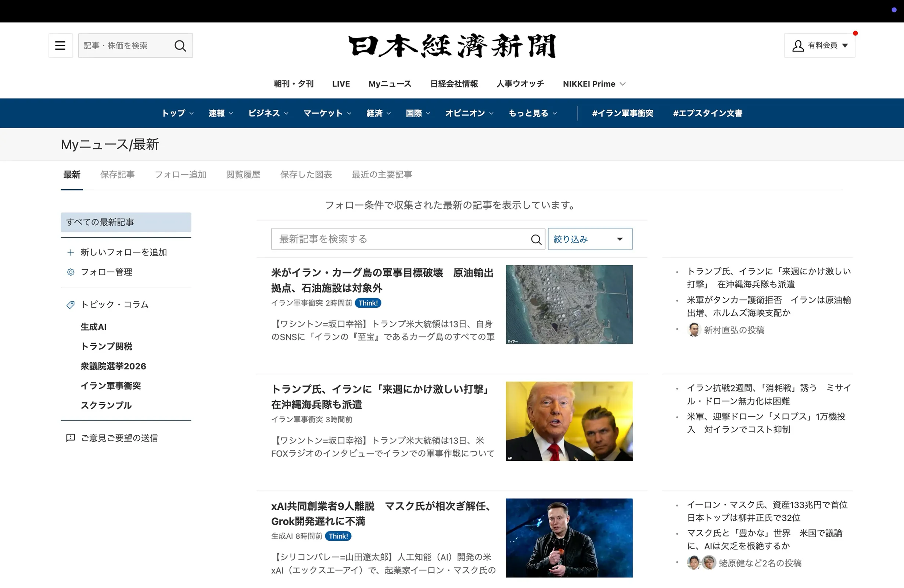Select the イラン軍事衝突 sidebar topic
This screenshot has width=904, height=588.
[111, 386]
